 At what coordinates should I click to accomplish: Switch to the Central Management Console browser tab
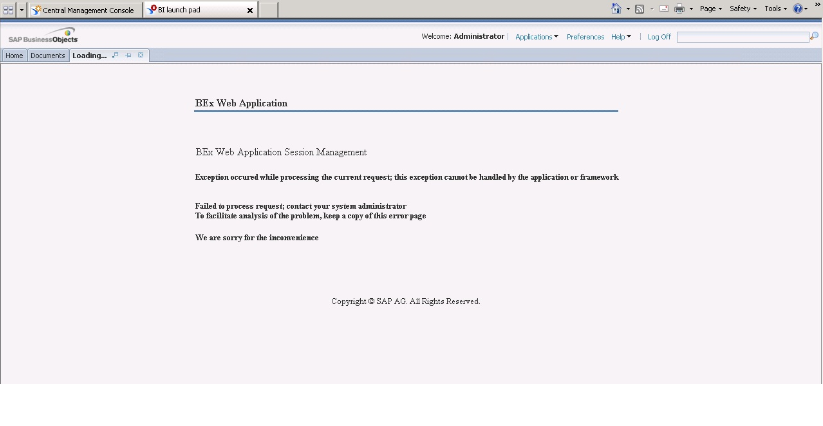pyautogui.click(x=86, y=10)
